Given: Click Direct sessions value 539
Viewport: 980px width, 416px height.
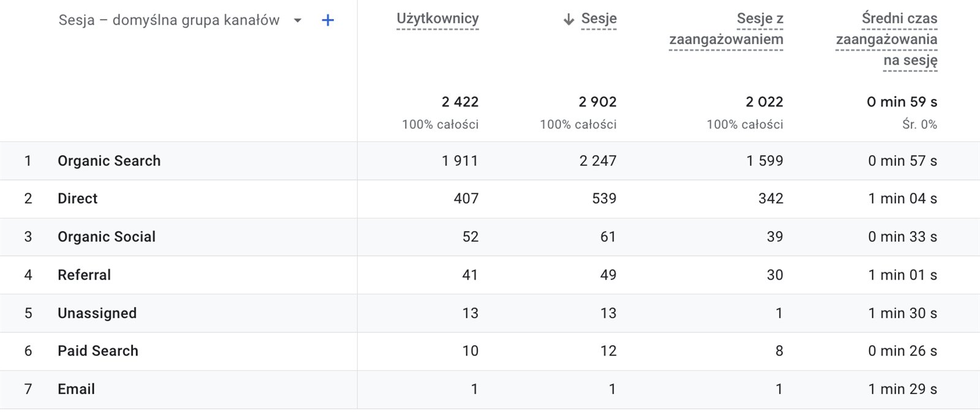Looking at the screenshot, I should (604, 199).
